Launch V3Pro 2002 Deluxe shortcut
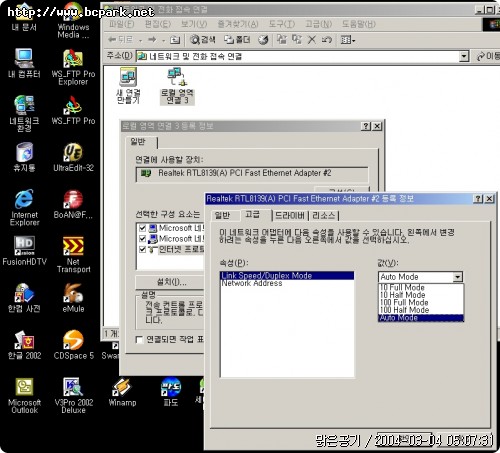500x453 pixels. click(73, 395)
